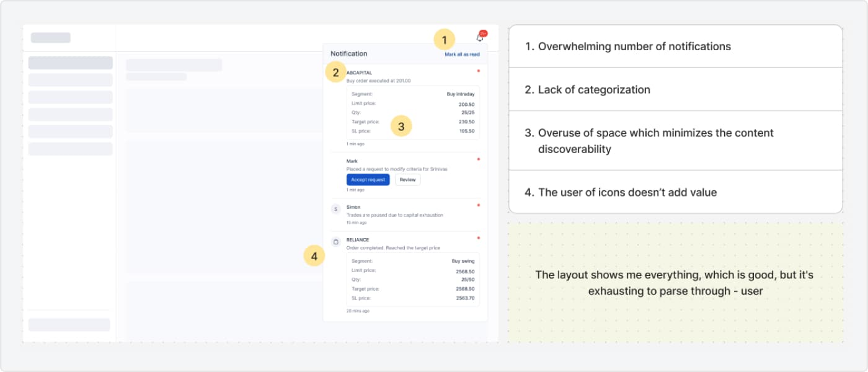Open the ABCAPITAL notification title
Viewport: 868px width, 372px height.
[x=359, y=73]
